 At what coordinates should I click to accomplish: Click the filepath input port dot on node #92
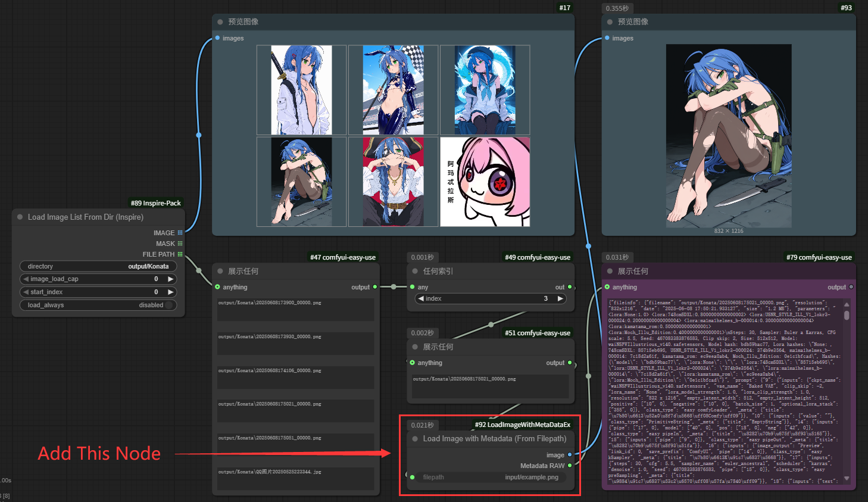pyautogui.click(x=413, y=477)
